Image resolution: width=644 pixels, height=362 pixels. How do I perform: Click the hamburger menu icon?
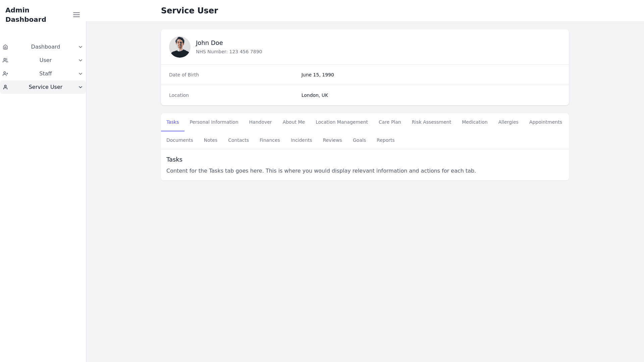click(x=76, y=15)
